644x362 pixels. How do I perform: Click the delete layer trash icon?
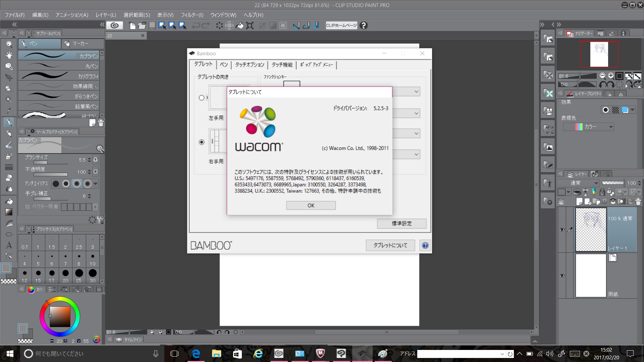pyautogui.click(x=638, y=201)
